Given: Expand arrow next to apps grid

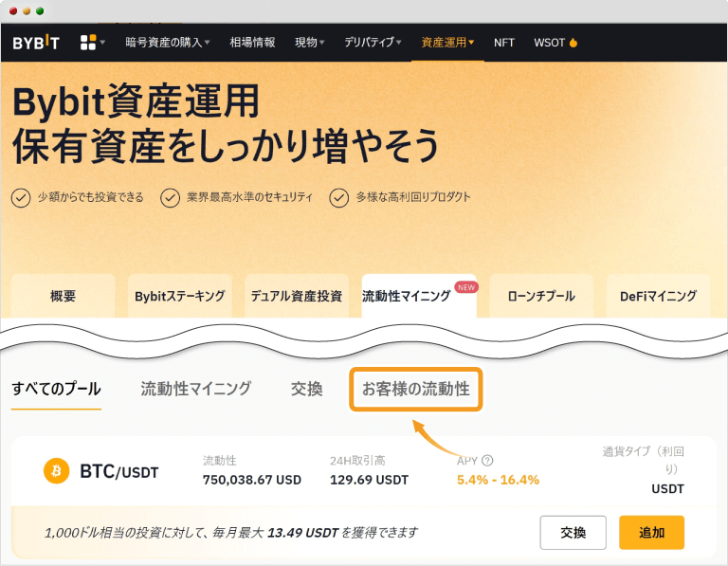Looking at the screenshot, I should point(102,43).
